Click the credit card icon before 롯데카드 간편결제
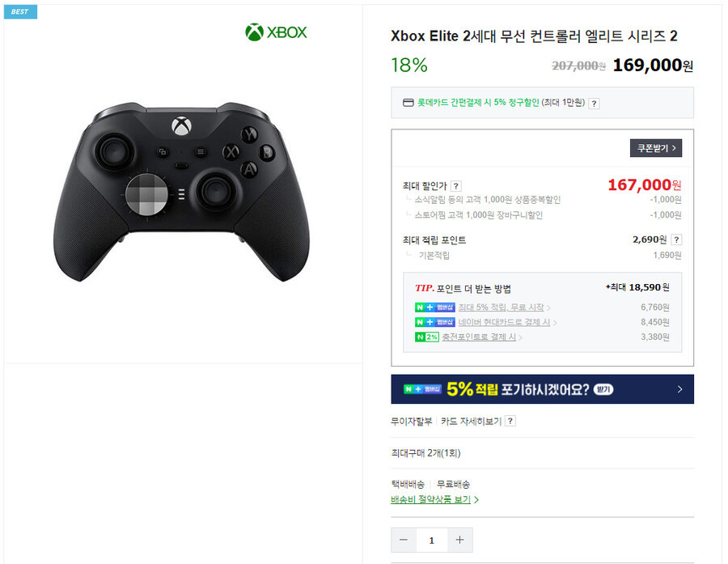This screenshot has width=728, height=564. (408, 103)
